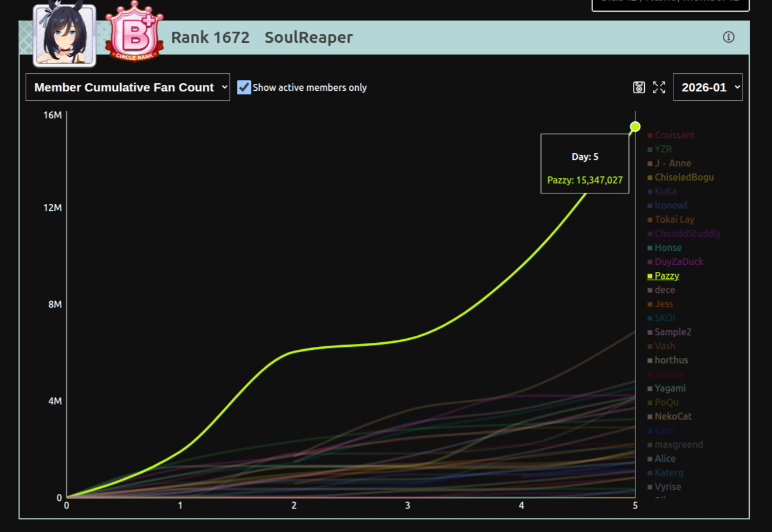The image size is (772, 532).
Task: Show Jess series via legend
Action: 660,303
